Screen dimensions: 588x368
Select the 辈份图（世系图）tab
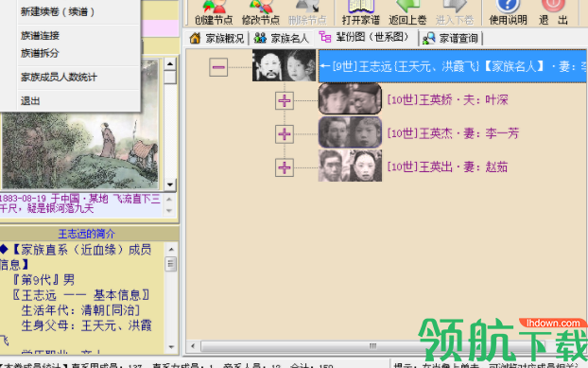[x=366, y=38]
